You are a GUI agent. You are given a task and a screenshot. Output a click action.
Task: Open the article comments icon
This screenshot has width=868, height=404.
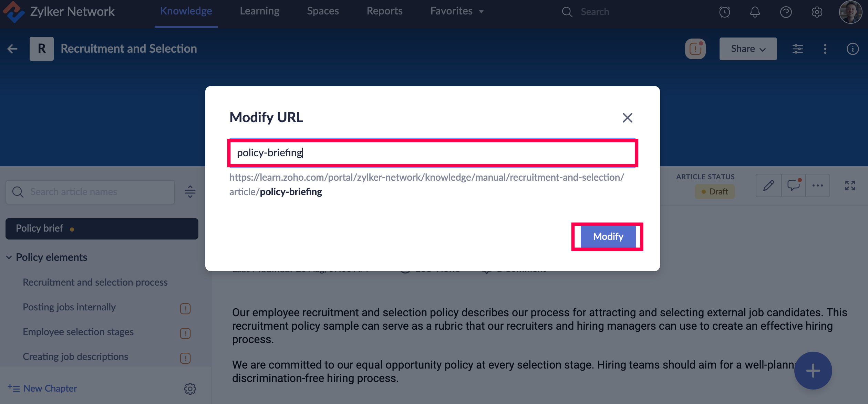[x=794, y=185]
